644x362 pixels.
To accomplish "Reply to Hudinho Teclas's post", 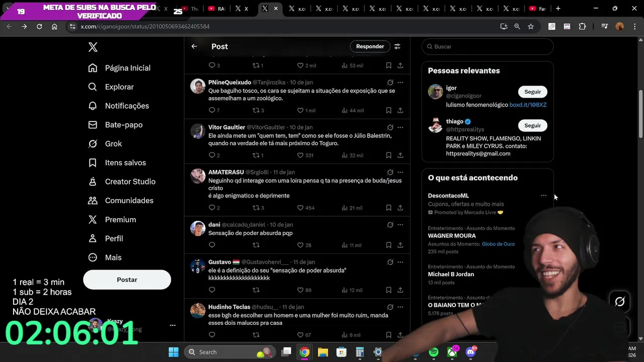I will click(212, 335).
